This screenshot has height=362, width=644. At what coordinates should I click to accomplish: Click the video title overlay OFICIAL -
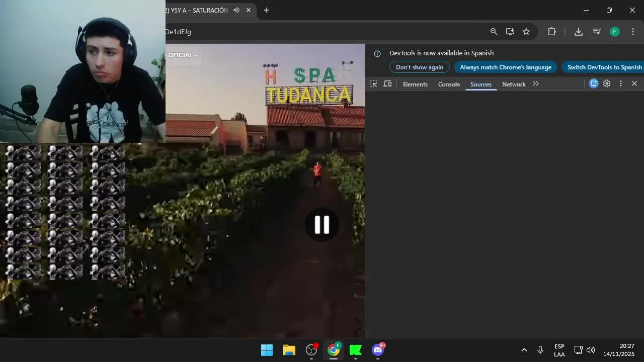[x=183, y=55]
